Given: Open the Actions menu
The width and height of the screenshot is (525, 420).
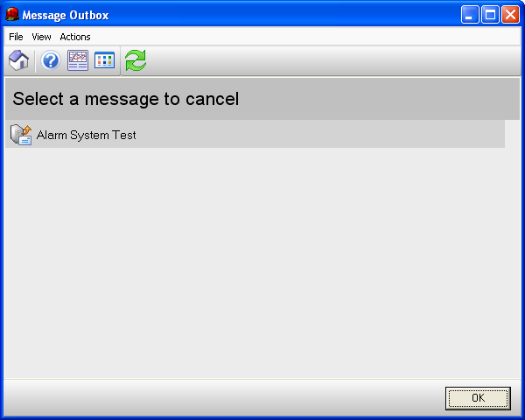Looking at the screenshot, I should 75,37.
